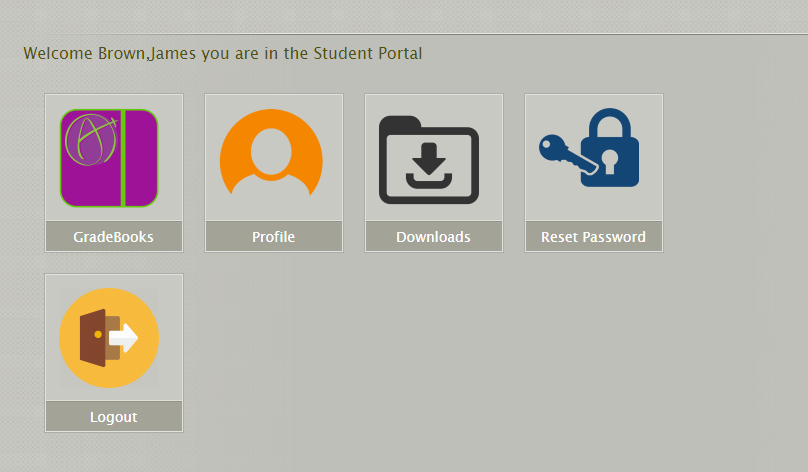Open the GradeBooks purple book icon
Viewport: 808px width, 472px height.
coord(109,158)
